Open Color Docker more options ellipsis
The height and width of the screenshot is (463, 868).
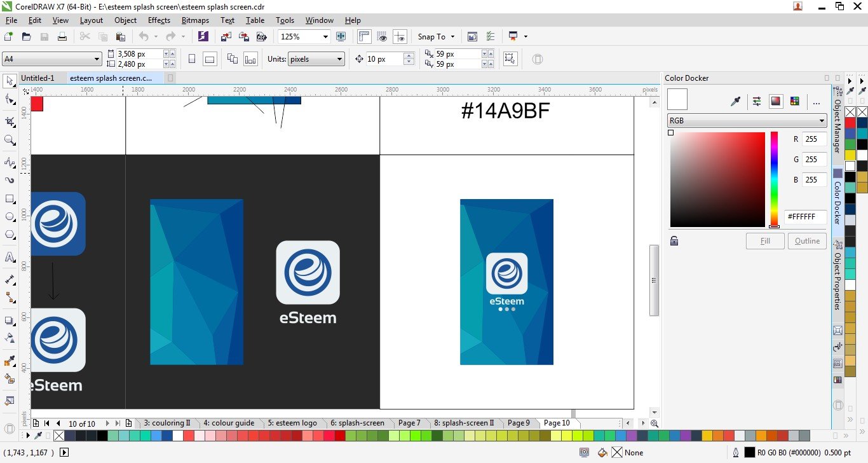click(817, 101)
